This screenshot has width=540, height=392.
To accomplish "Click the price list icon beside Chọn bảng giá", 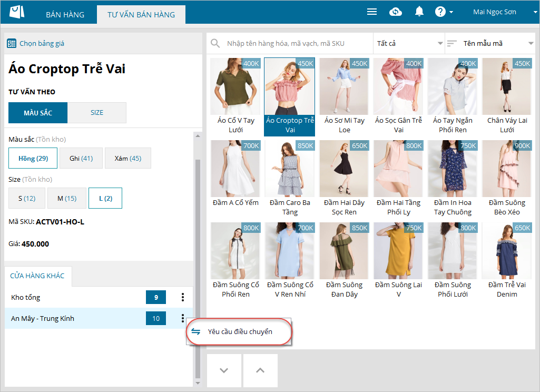I will pyautogui.click(x=12, y=43).
